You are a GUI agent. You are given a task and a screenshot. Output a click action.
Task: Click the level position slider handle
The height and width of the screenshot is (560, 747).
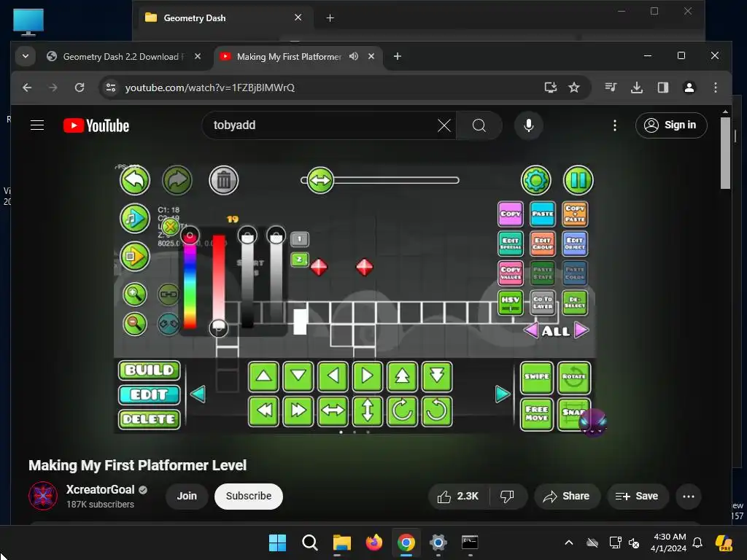click(x=320, y=181)
